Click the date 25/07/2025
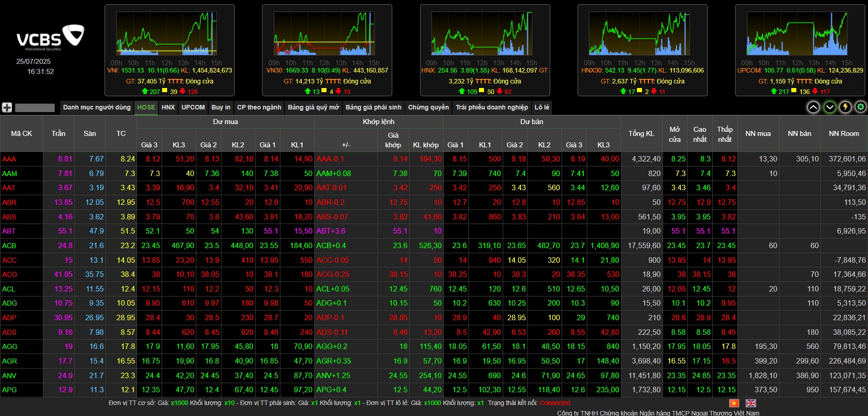Screen dimensions: 868x416 coord(33,62)
